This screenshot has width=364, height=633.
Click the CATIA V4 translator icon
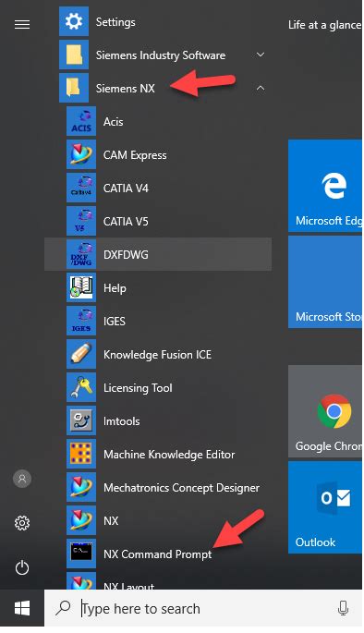(81, 188)
